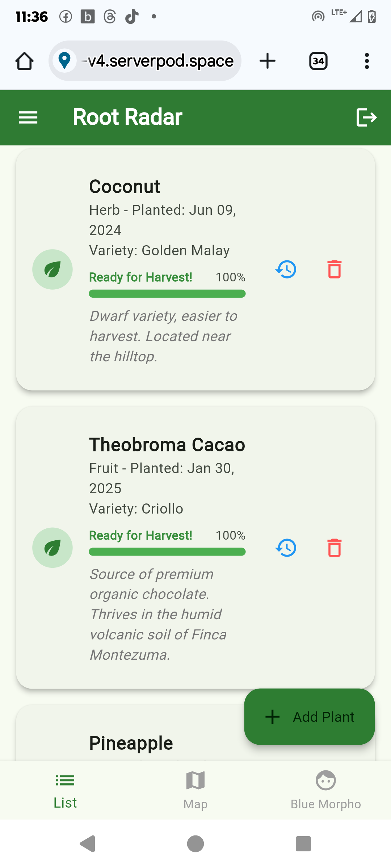Switch to the Blue Morpho tab
Viewport: 391px width, 868px height.
point(325,790)
